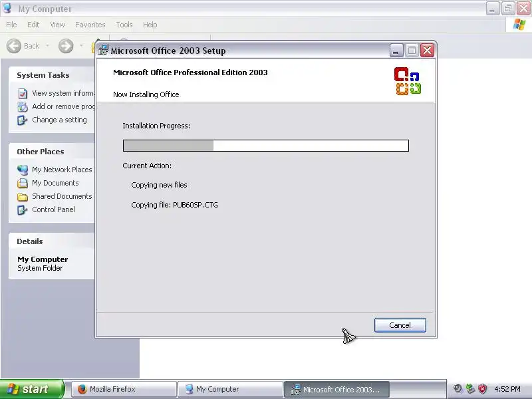532x399 pixels.
Task: Click the red security shield tray icon
Action: (482, 389)
